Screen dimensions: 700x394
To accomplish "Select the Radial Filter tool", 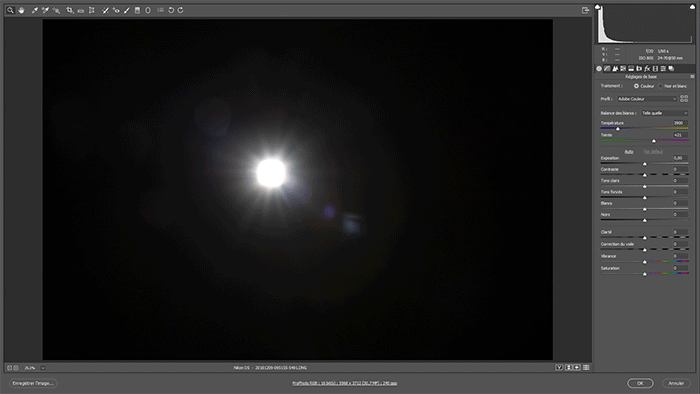I will pyautogui.click(x=148, y=10).
